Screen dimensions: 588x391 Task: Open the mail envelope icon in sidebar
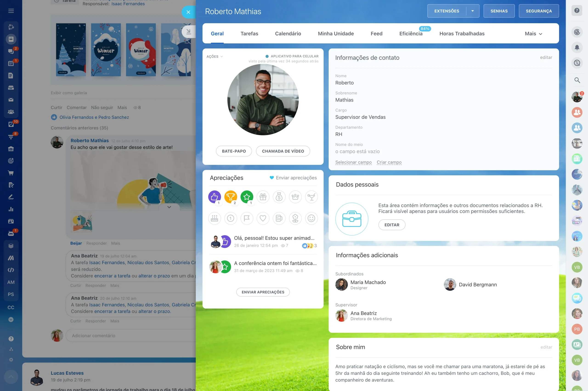(x=11, y=100)
